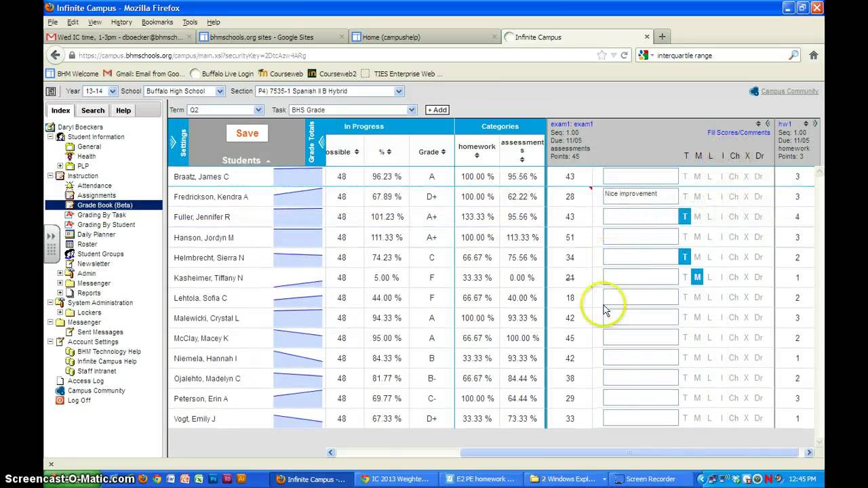Screen dimensions: 868x488
Task: Switch to the Help tab
Action: point(123,110)
